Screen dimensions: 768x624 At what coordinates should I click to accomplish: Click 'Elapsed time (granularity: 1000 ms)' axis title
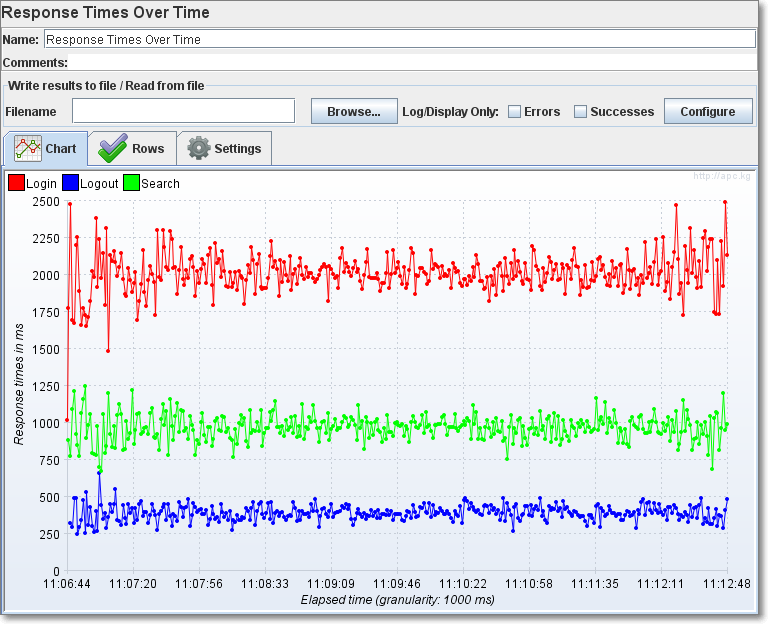point(398,600)
